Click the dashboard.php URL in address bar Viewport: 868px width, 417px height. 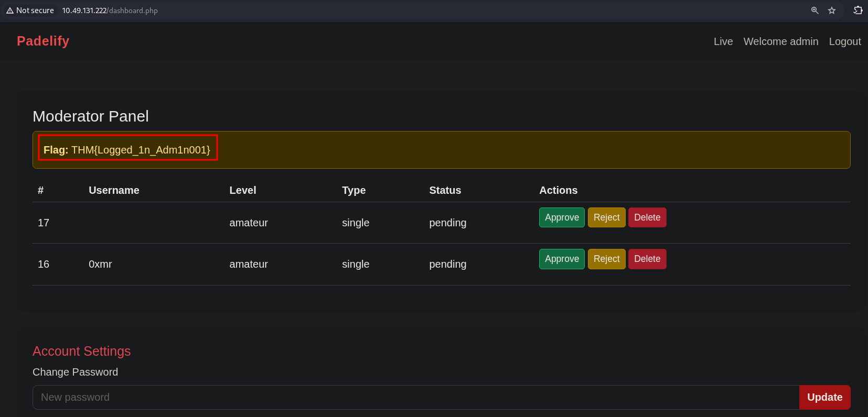(110, 10)
